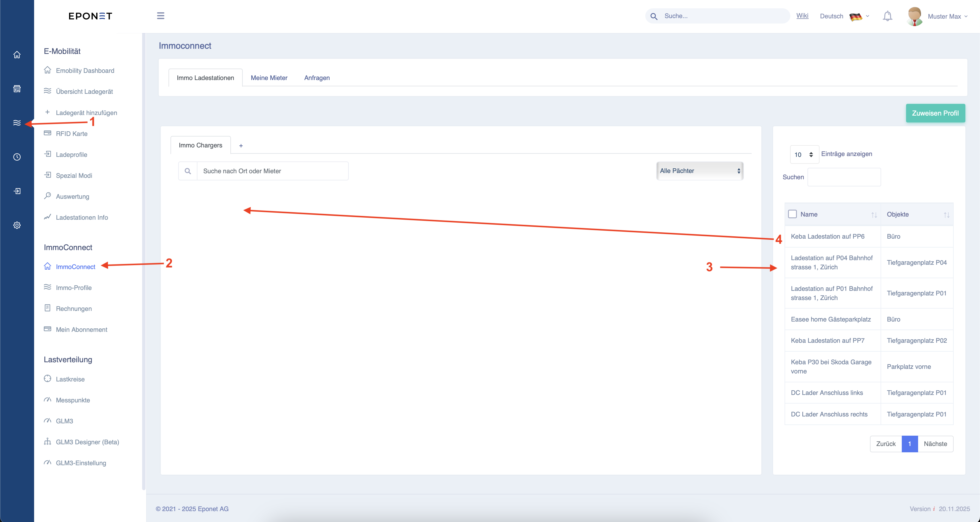Image resolution: width=980 pixels, height=522 pixels.
Task: Open the notification bell
Action: [887, 16]
